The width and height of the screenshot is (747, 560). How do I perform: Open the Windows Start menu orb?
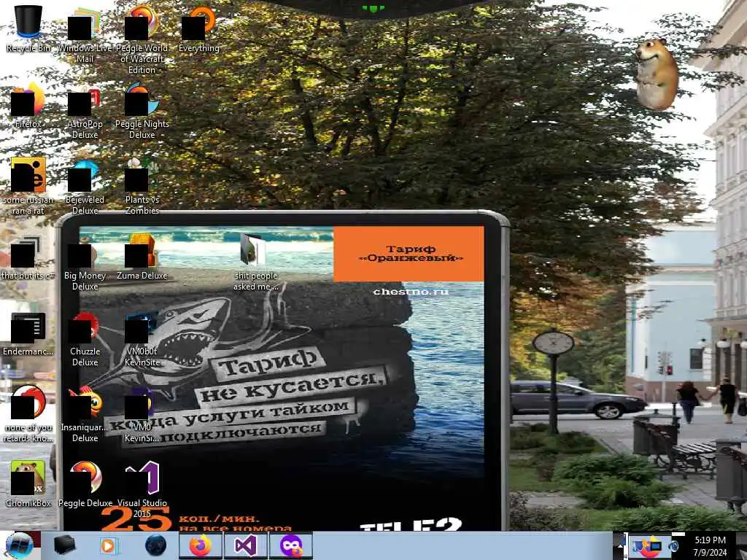click(x=20, y=545)
